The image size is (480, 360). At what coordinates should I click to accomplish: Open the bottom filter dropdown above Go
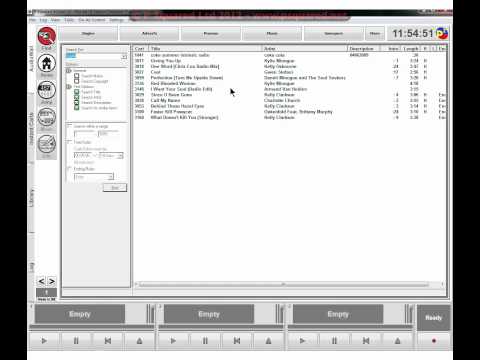111,177
